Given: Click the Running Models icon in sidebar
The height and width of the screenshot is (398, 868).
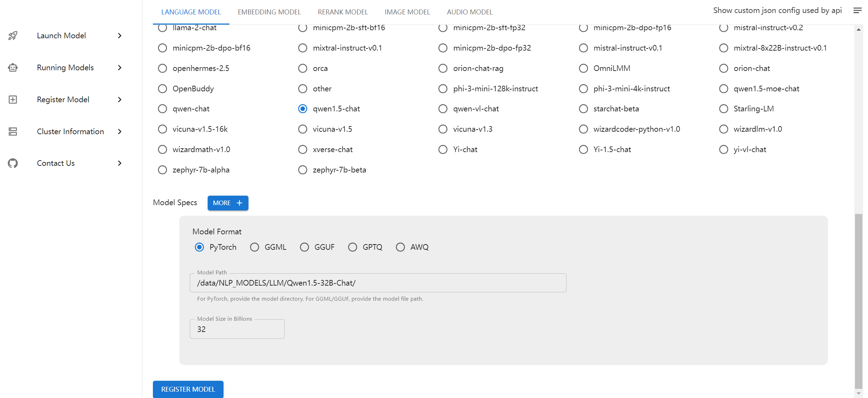Looking at the screenshot, I should pos(13,67).
